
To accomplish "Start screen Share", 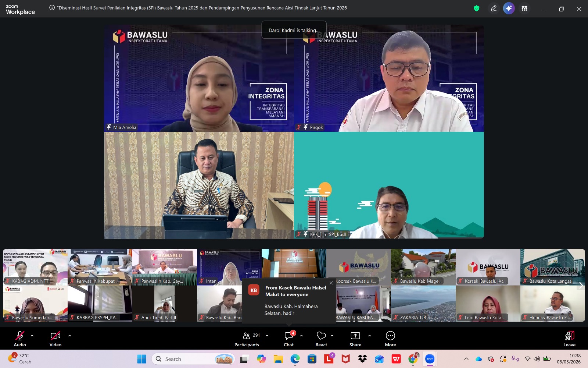I will point(355,339).
